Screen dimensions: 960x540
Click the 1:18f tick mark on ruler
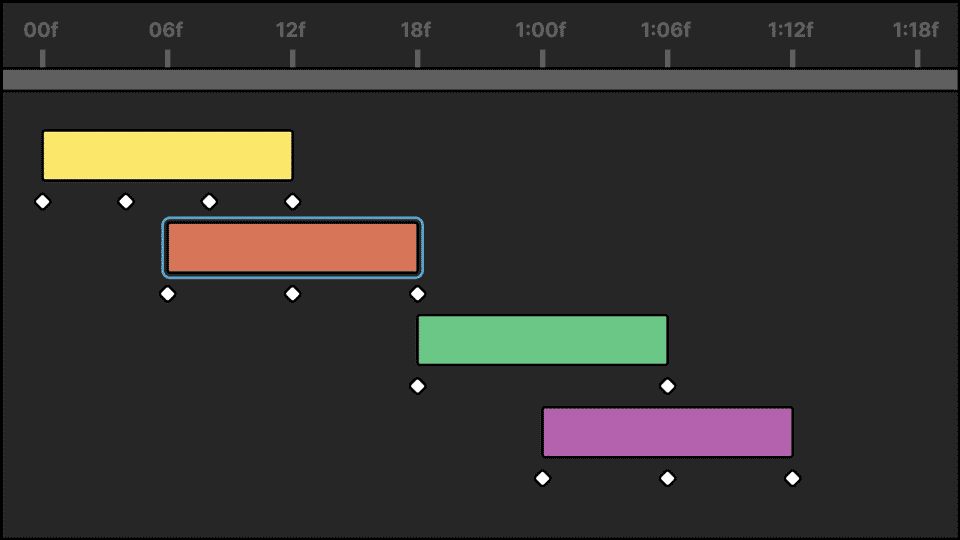tap(917, 58)
